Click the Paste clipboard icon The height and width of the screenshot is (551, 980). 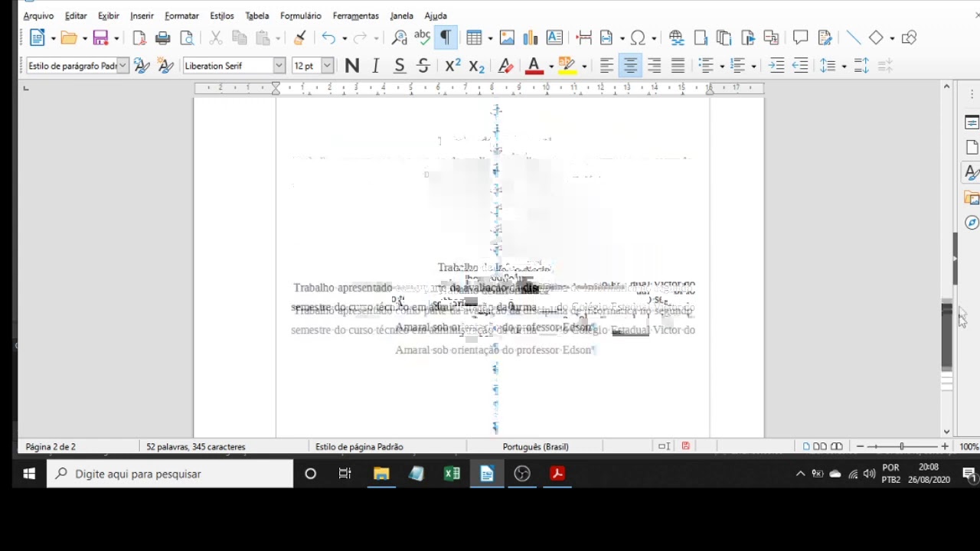263,37
